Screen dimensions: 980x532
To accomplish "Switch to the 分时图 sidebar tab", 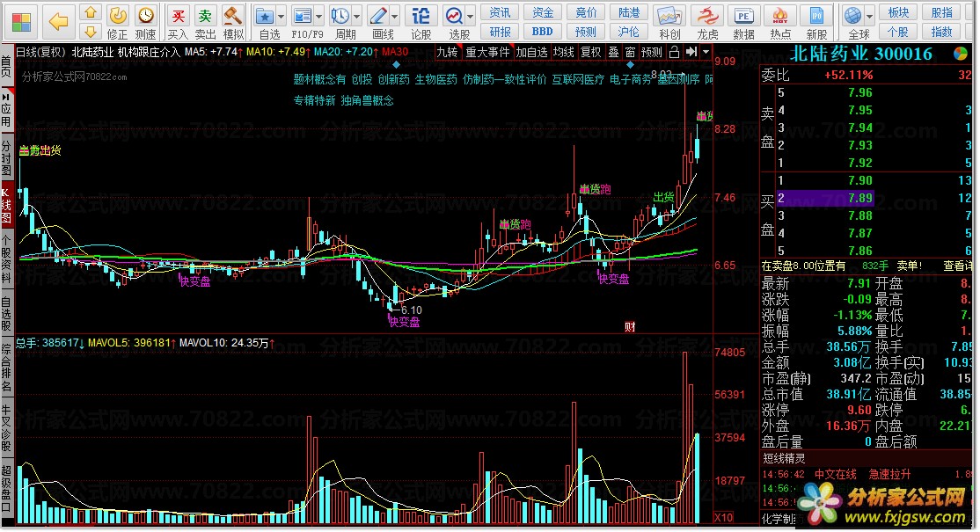I will point(6,158).
